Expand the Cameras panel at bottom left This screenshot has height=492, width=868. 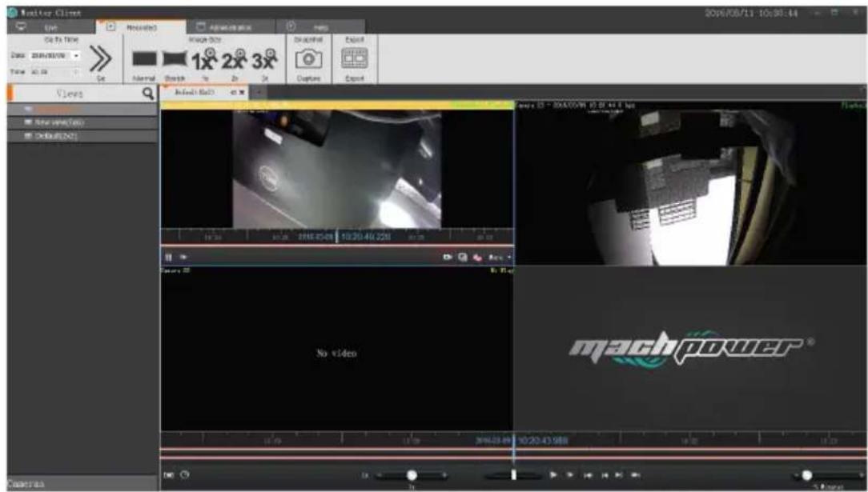pos(82,483)
